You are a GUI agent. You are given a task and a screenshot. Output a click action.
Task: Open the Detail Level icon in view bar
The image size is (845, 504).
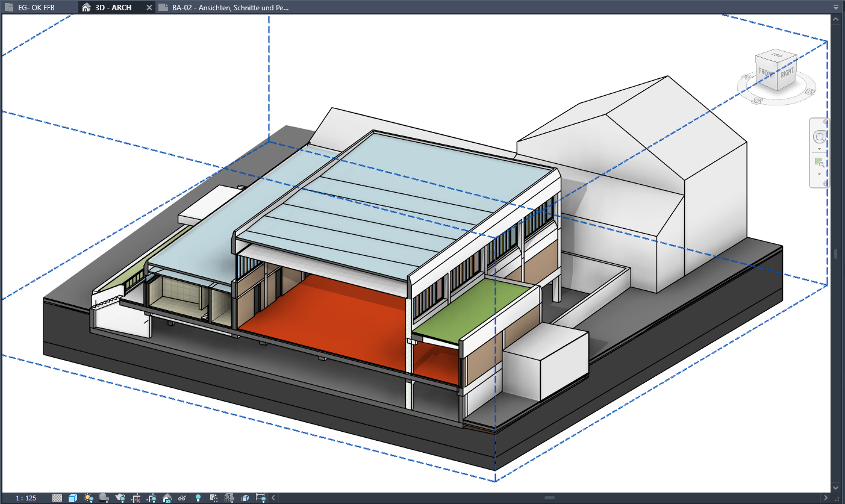coord(57,498)
